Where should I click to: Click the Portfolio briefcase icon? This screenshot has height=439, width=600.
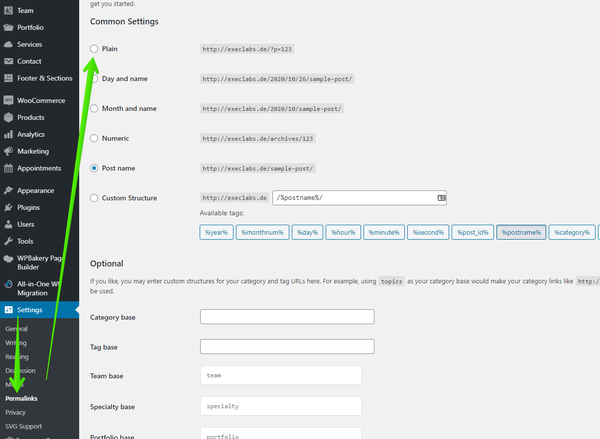8,28
